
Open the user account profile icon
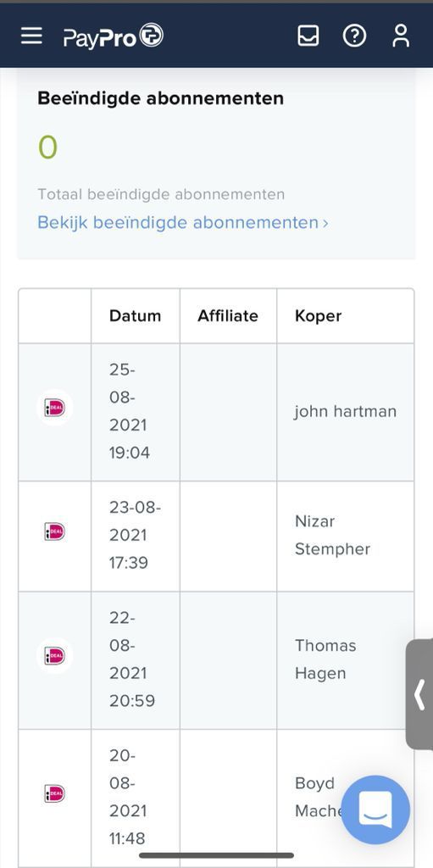tap(400, 36)
